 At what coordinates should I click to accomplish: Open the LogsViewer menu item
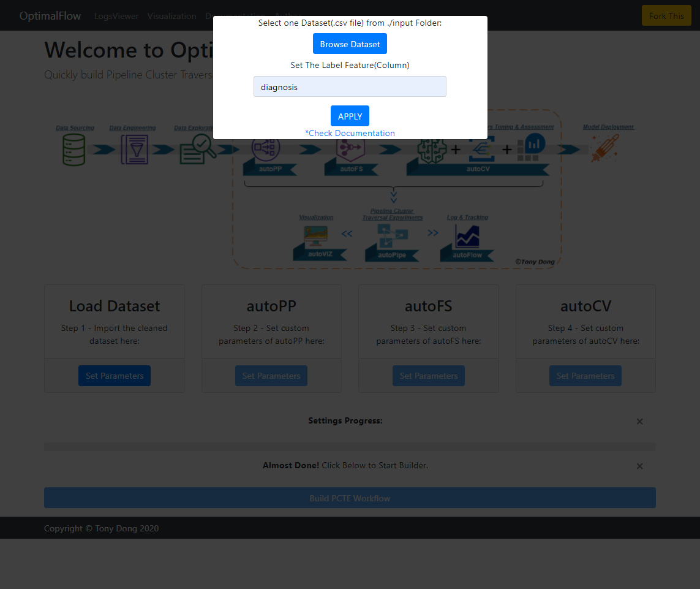click(x=116, y=16)
